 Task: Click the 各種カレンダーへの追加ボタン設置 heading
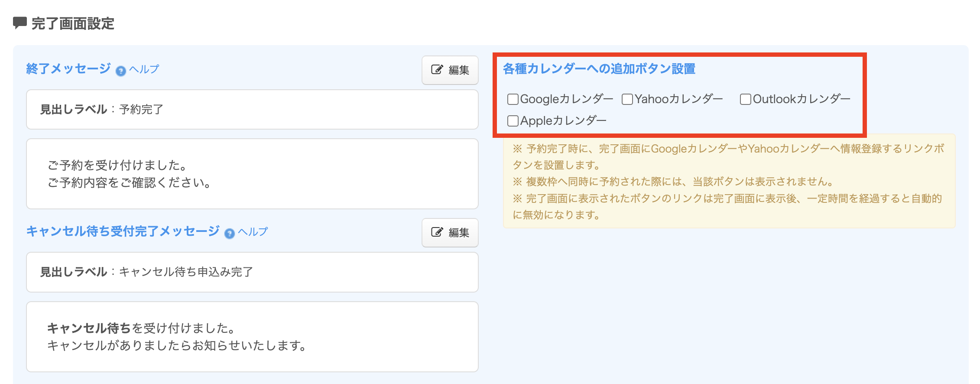tap(599, 69)
